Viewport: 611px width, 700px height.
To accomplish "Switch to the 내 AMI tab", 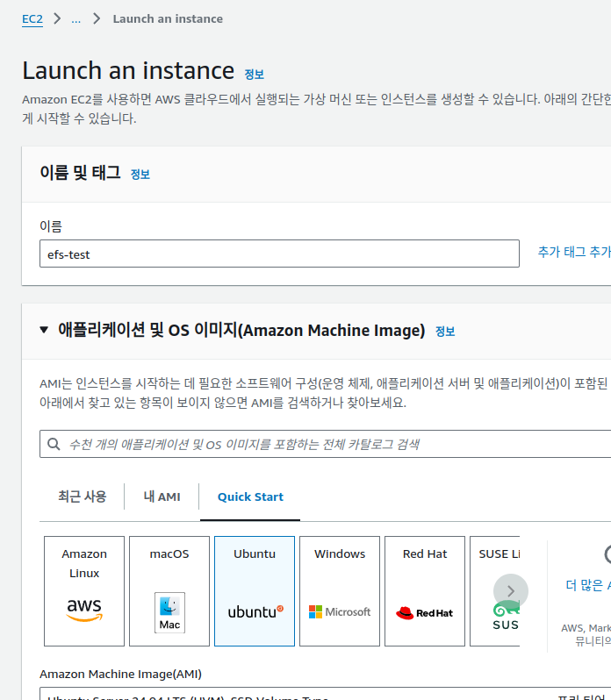I will (x=162, y=496).
